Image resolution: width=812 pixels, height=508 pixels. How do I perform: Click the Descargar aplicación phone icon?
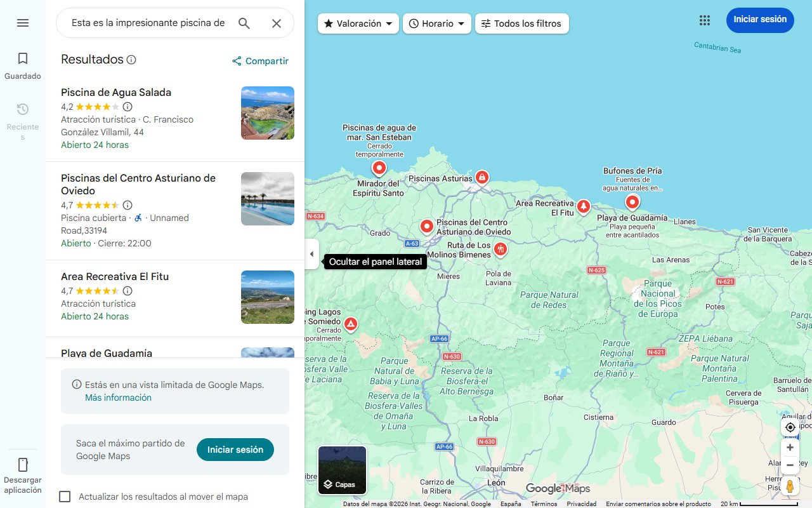23,465
